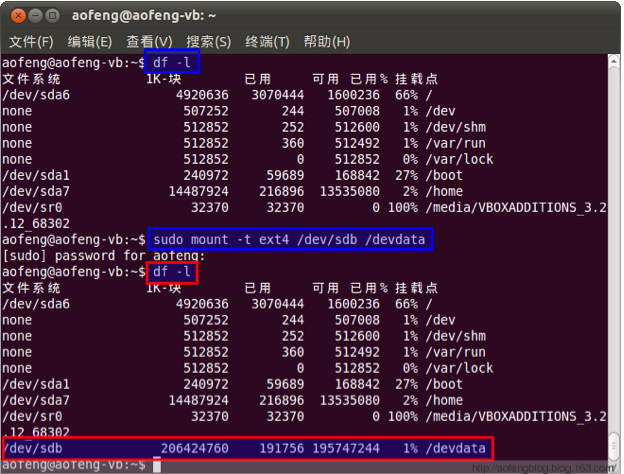Click '/dev/sda1' in the first df output
The height and width of the screenshot is (474, 624).
(36, 176)
